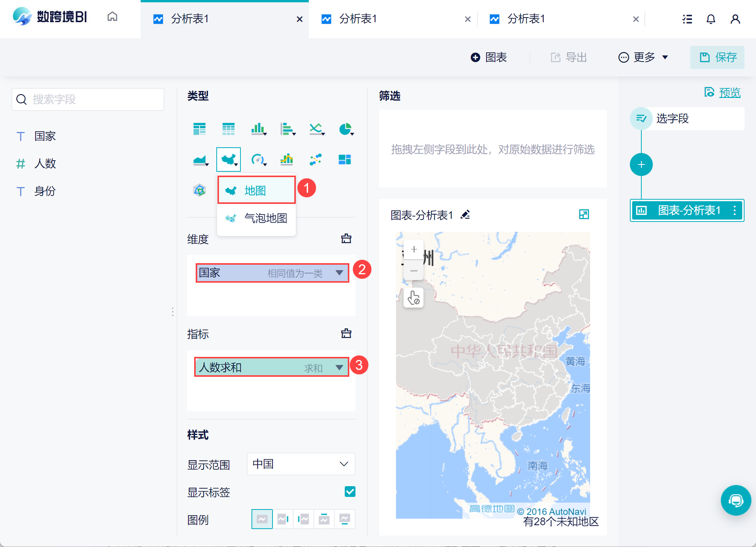The width and height of the screenshot is (756, 547).
Task: Select the last legend position option
Action: click(344, 519)
